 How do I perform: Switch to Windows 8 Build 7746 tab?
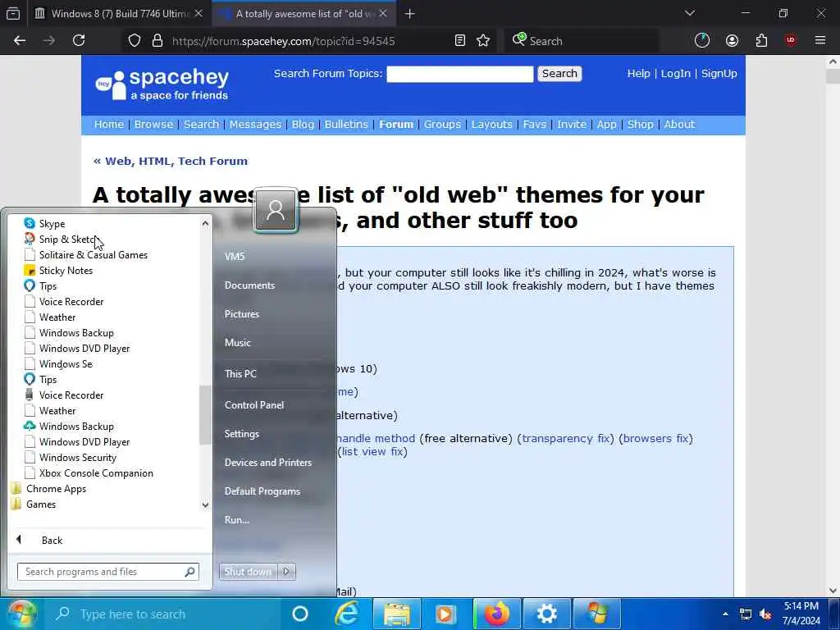pyautogui.click(x=118, y=14)
